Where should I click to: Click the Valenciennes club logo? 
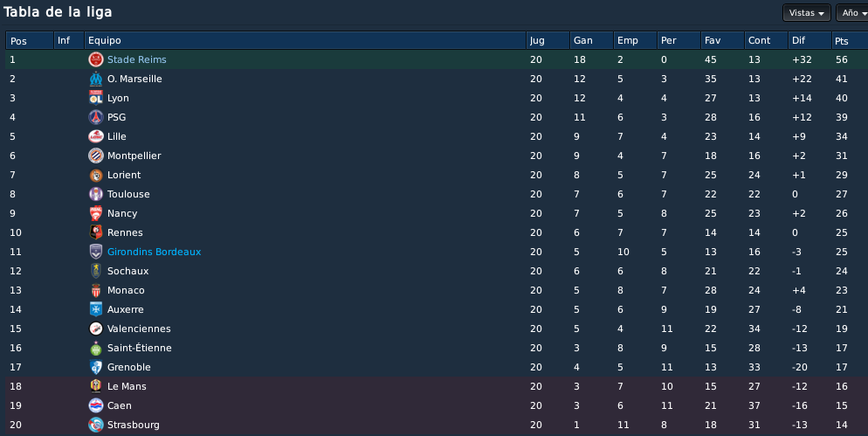(96, 329)
